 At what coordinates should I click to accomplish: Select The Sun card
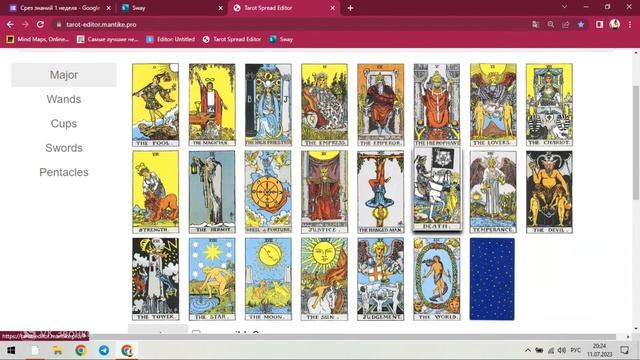324,279
